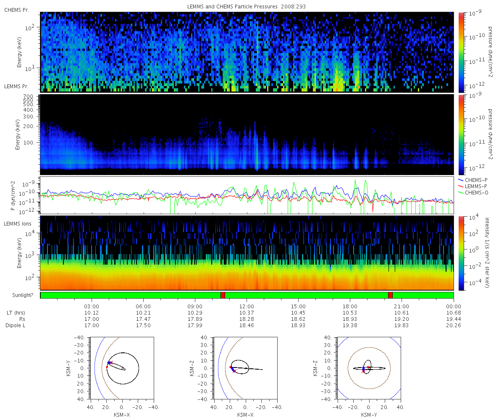The width and height of the screenshot is (504, 420).
Task: Click the pressure line plot panel
Action: [x=247, y=196]
